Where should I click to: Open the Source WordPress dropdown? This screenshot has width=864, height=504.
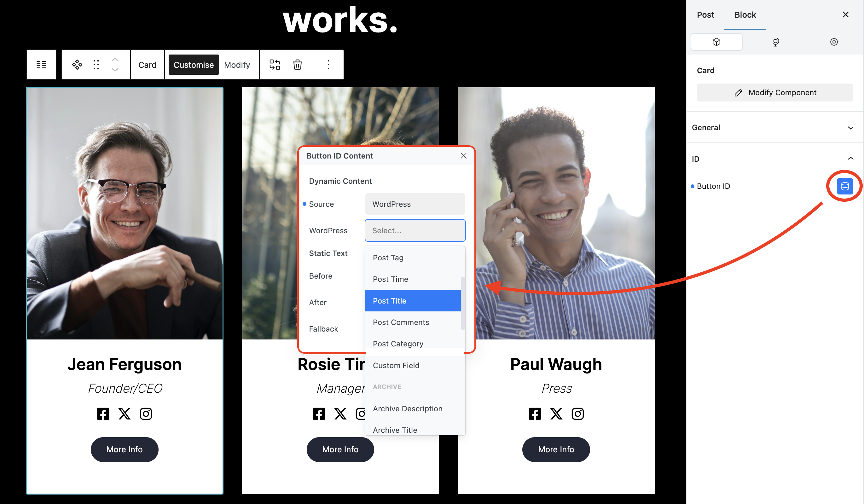point(415,204)
